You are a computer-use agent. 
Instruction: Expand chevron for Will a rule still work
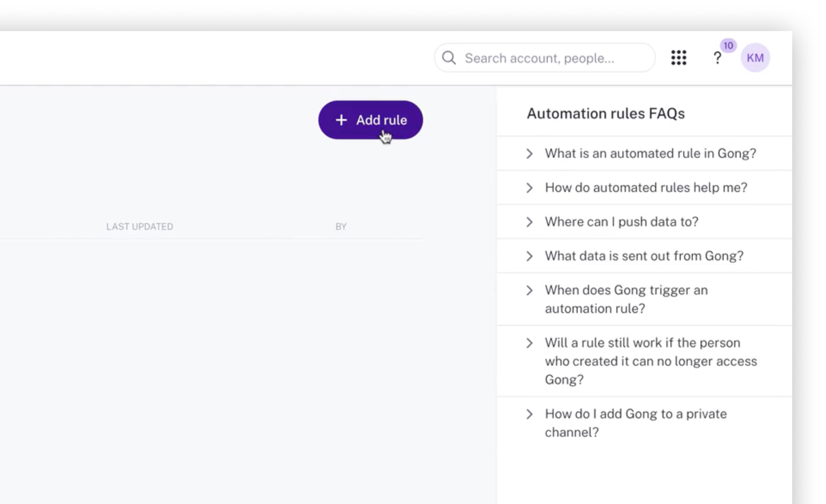529,343
